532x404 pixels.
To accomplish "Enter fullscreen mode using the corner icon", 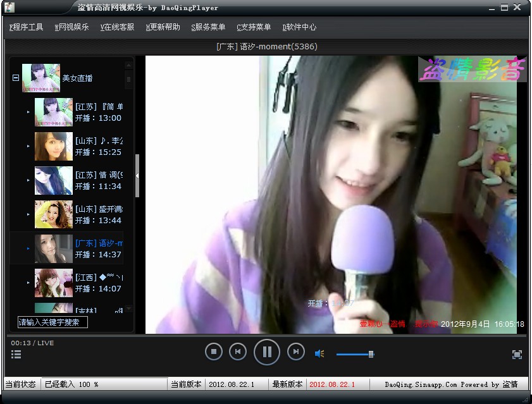I will (x=517, y=355).
